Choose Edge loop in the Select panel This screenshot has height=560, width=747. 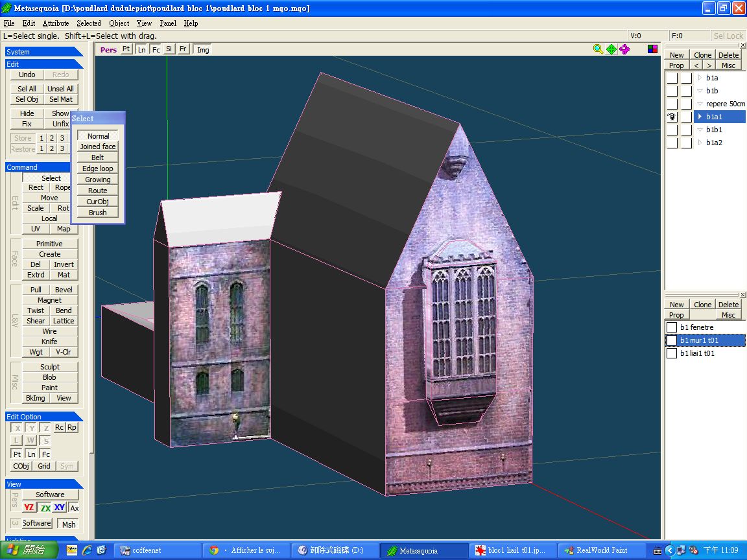click(x=97, y=169)
